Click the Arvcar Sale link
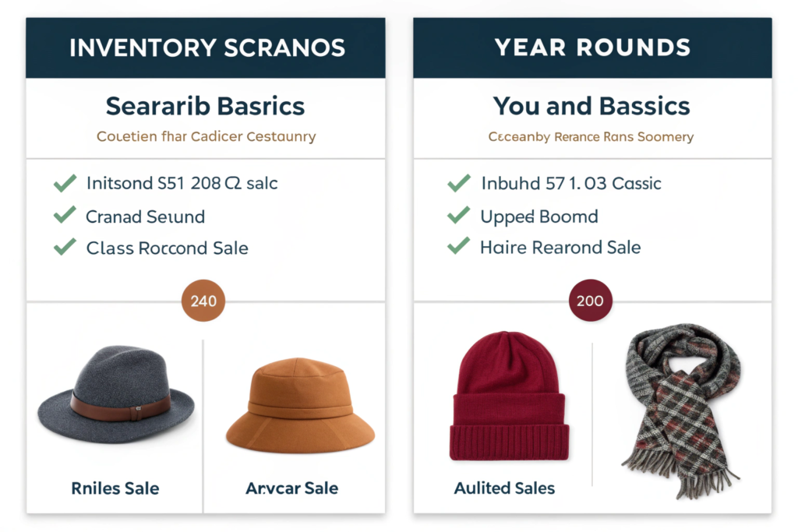This screenshot has width=798, height=532. pos(292,489)
